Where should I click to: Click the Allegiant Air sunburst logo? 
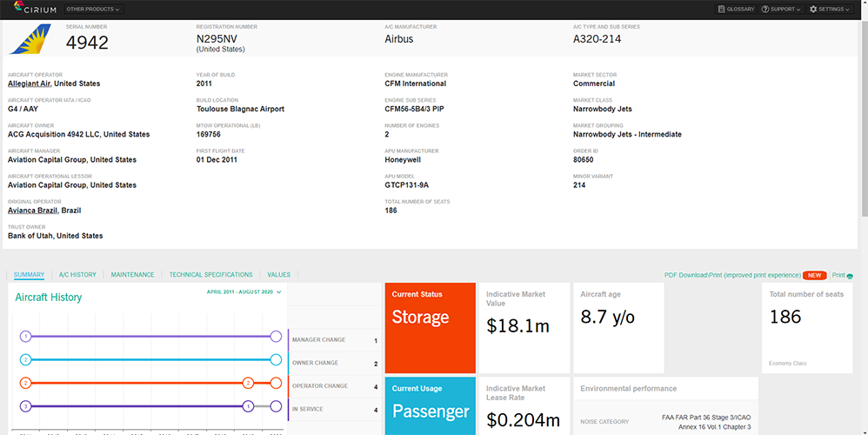coord(30,39)
